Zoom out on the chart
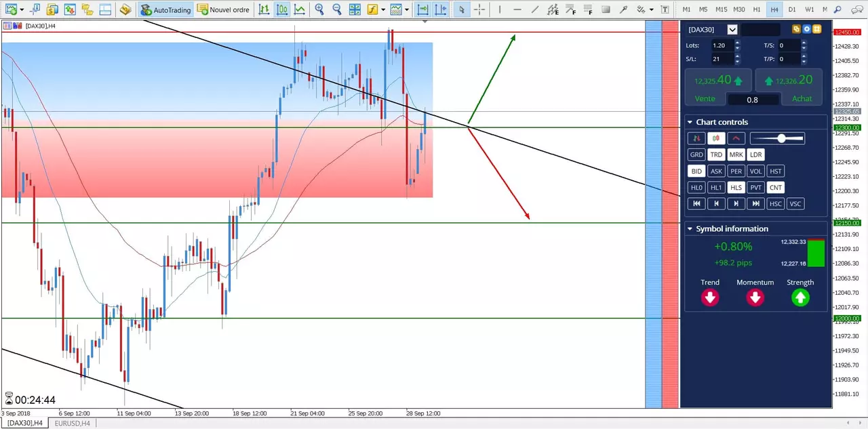 tap(337, 9)
